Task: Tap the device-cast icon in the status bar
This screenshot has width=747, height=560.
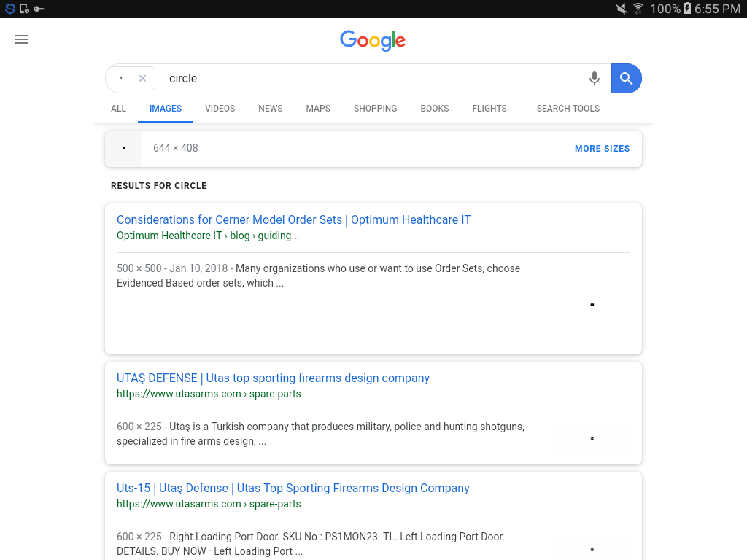Action: pyautogui.click(x=25, y=9)
